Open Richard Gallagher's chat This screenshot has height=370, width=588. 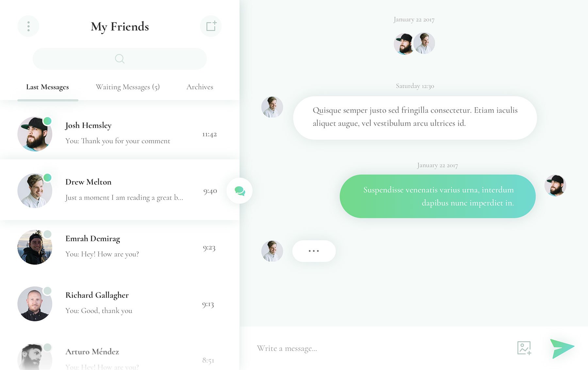[120, 304]
